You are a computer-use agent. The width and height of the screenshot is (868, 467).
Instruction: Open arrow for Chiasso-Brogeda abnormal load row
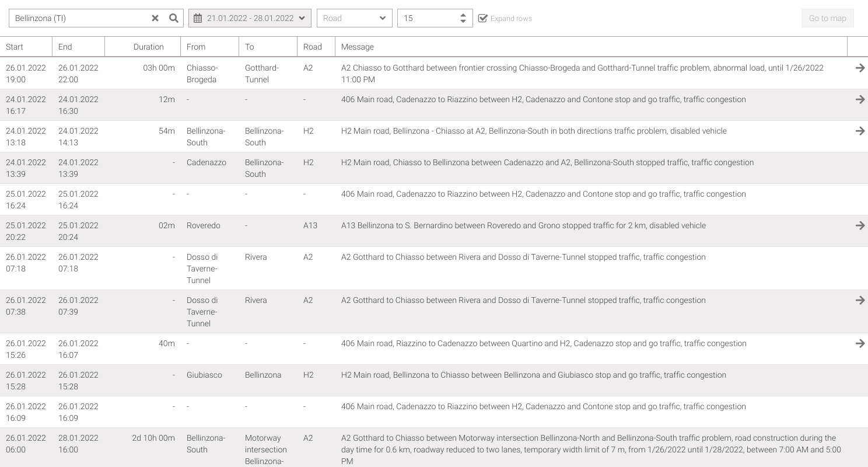(x=860, y=68)
